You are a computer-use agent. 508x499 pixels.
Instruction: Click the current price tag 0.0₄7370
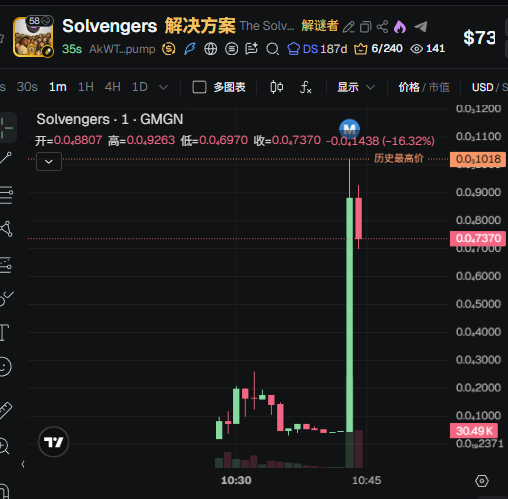click(478, 238)
